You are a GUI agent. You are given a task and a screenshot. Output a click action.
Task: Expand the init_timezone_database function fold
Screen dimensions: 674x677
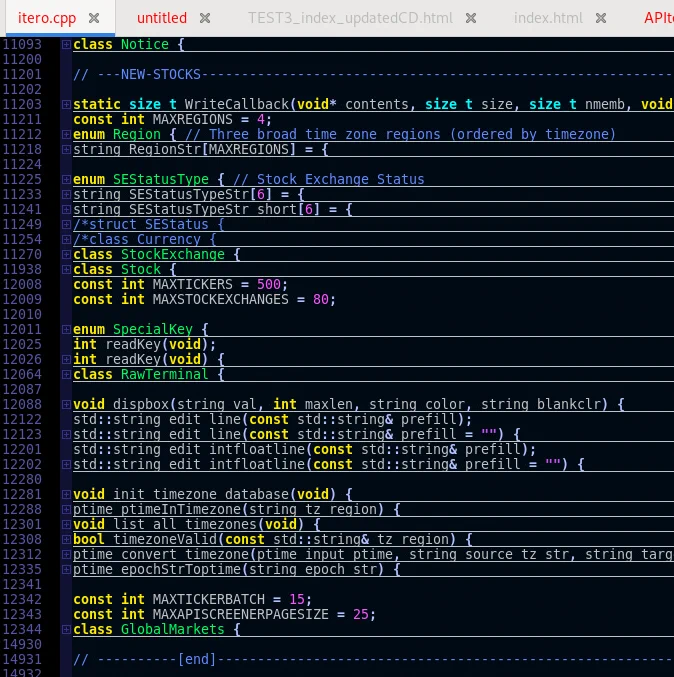click(x=66, y=494)
